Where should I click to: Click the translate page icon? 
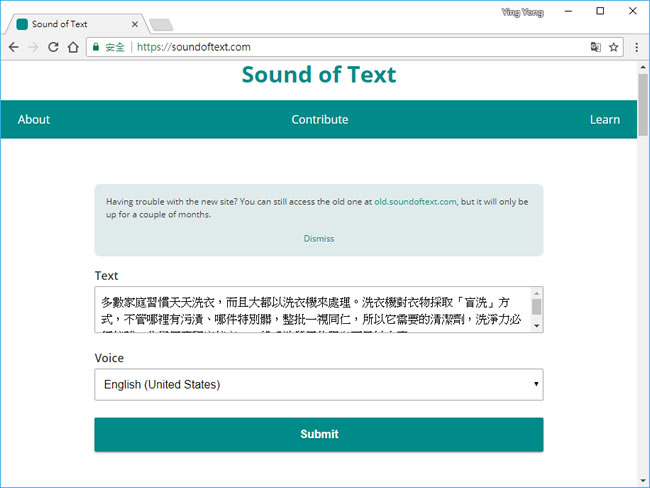(596, 47)
